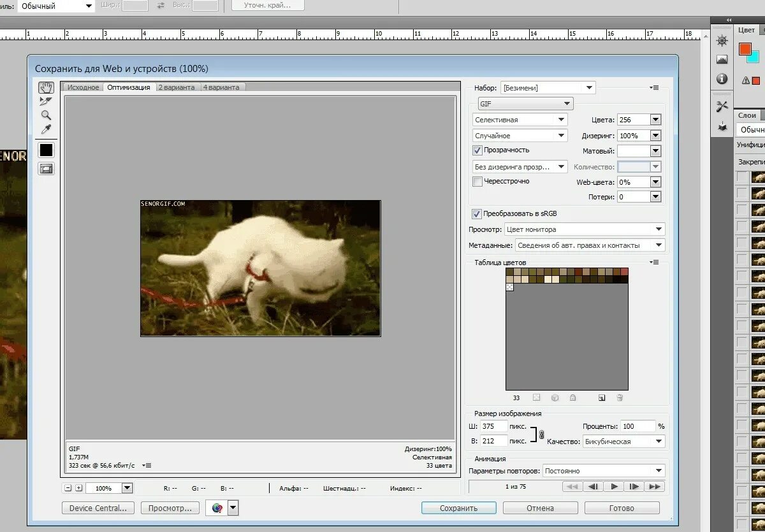Expand the Селективная color reduction dropdown

pyautogui.click(x=520, y=120)
